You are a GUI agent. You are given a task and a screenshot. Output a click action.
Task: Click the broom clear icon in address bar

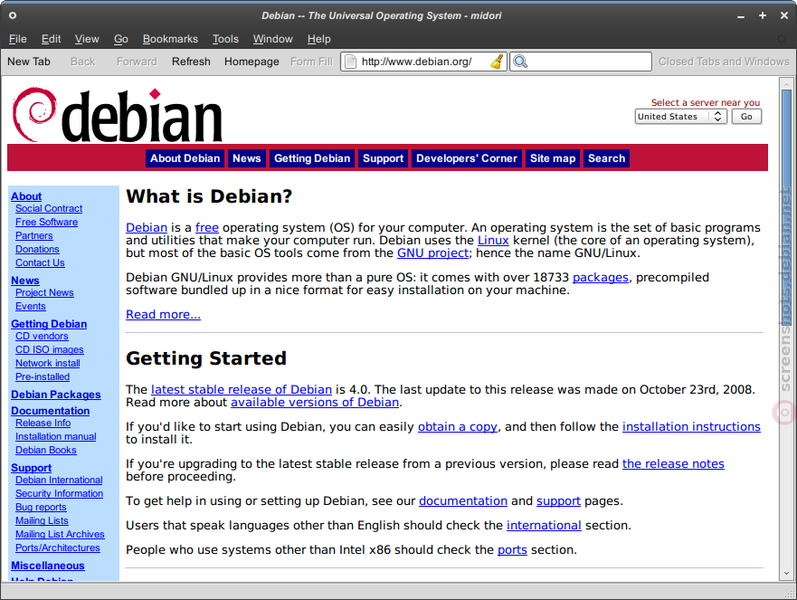click(x=497, y=62)
